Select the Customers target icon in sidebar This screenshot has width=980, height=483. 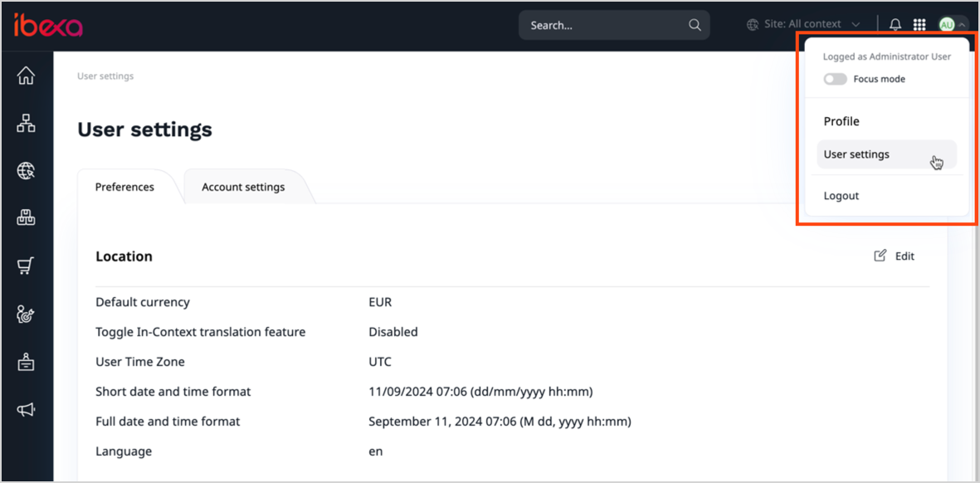pos(26,314)
